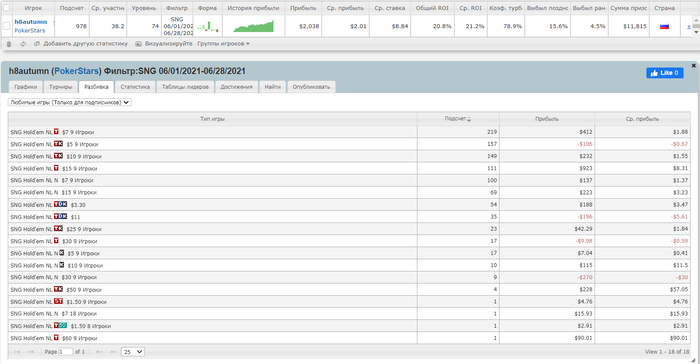
Task: Click the $2,038 profit value
Action: tap(309, 26)
